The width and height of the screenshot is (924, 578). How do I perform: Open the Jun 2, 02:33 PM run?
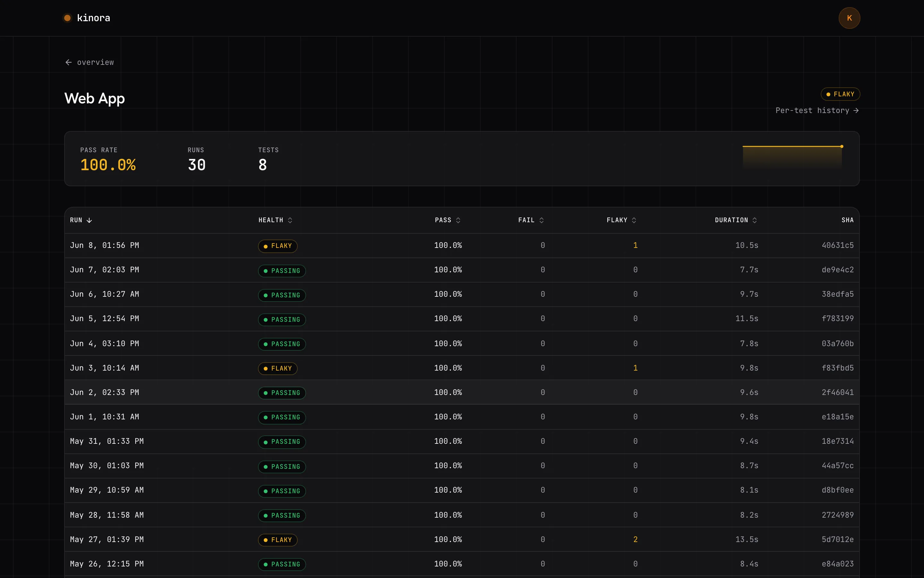pyautogui.click(x=462, y=393)
